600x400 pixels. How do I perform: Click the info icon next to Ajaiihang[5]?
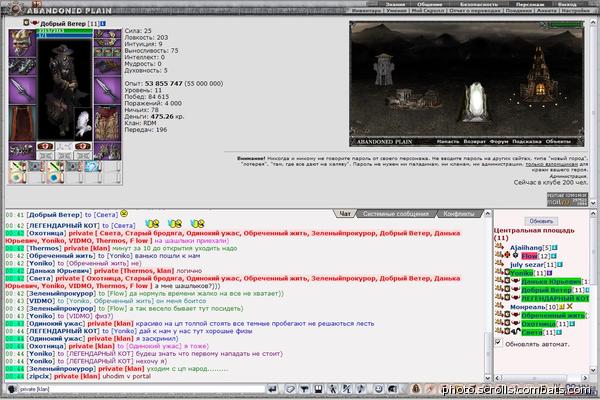coord(555,248)
